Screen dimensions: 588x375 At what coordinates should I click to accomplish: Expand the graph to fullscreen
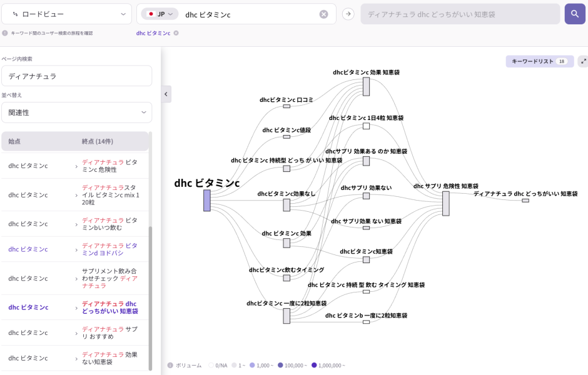pyautogui.click(x=583, y=61)
